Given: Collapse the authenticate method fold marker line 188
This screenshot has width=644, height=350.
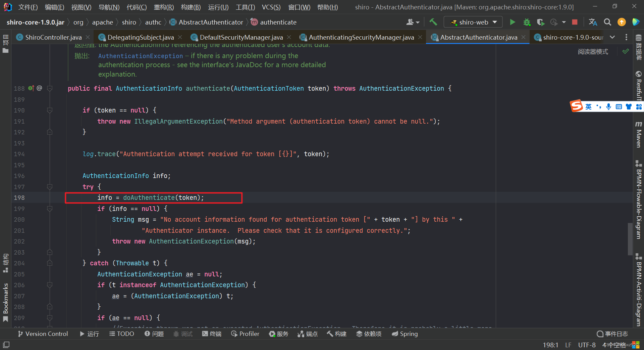Looking at the screenshot, I should point(50,88).
